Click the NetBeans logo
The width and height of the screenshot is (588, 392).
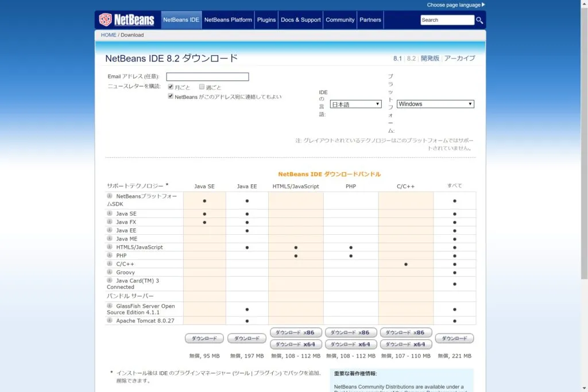click(x=126, y=20)
